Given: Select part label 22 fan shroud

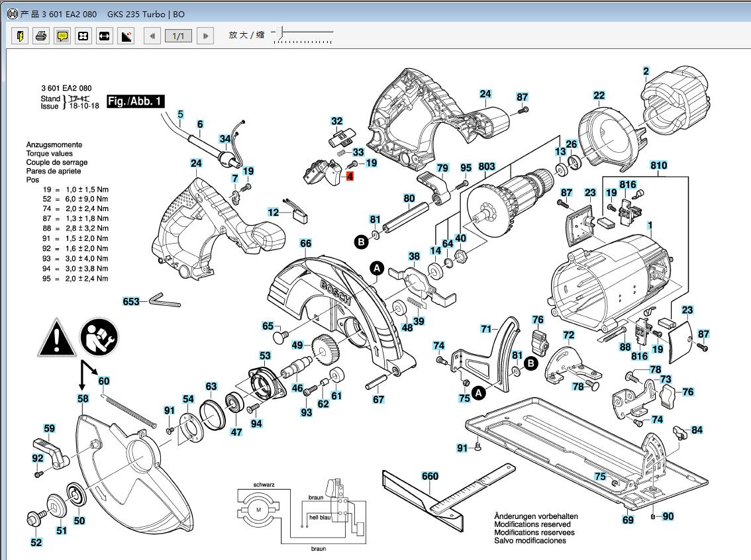Looking at the screenshot, I should (x=599, y=95).
